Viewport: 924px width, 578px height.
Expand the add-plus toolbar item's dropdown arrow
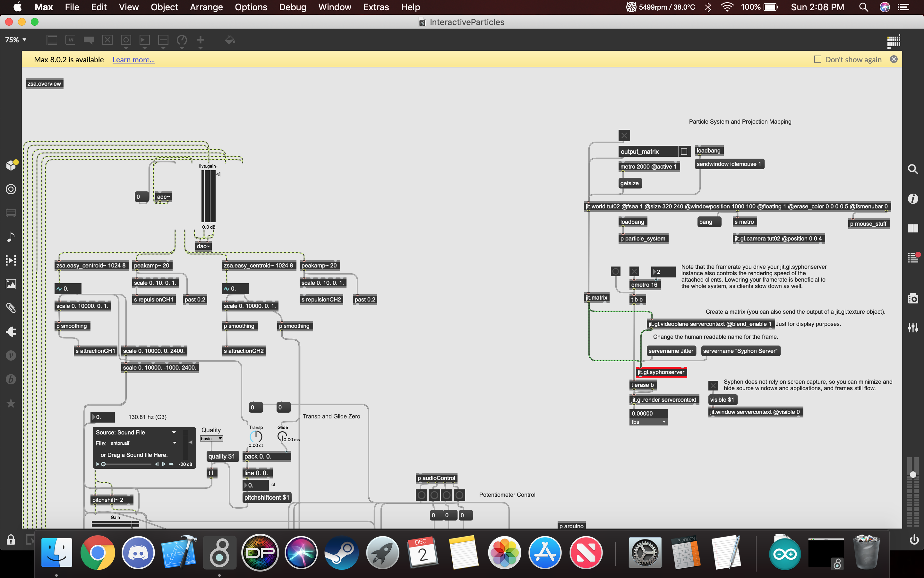click(x=201, y=48)
